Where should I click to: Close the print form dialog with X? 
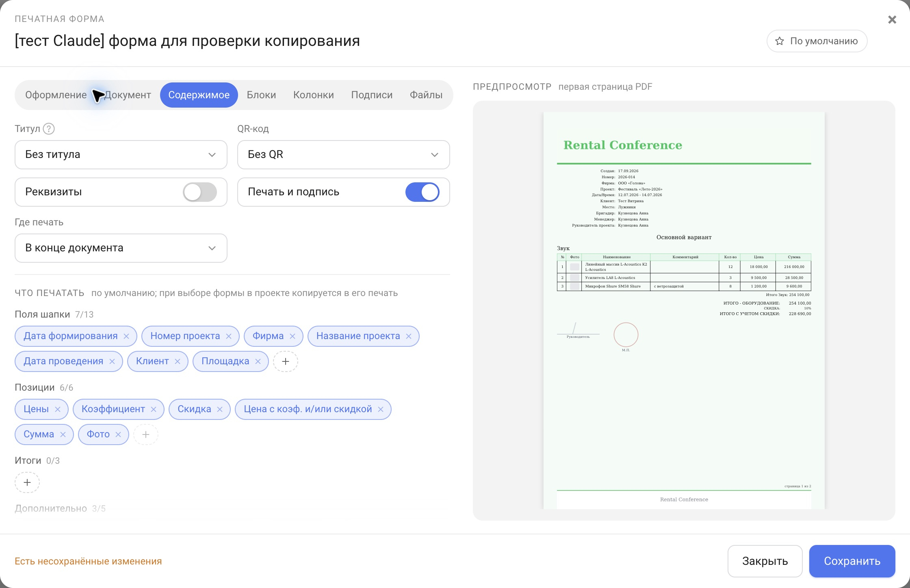pos(892,19)
